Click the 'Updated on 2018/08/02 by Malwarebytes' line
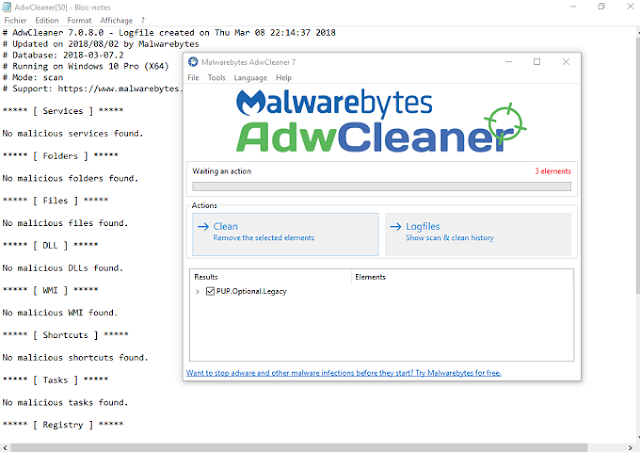The width and height of the screenshot is (640, 452). tap(101, 44)
